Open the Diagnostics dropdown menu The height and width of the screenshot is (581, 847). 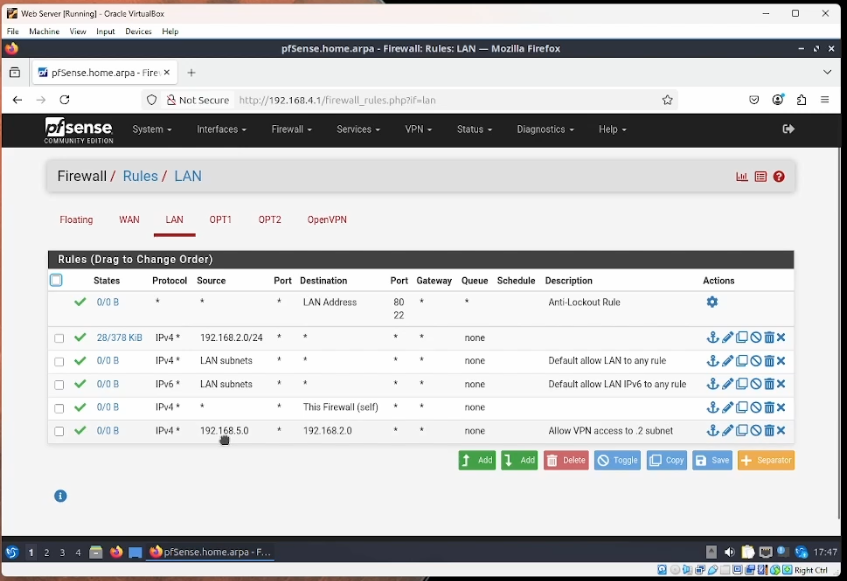pyautogui.click(x=545, y=130)
